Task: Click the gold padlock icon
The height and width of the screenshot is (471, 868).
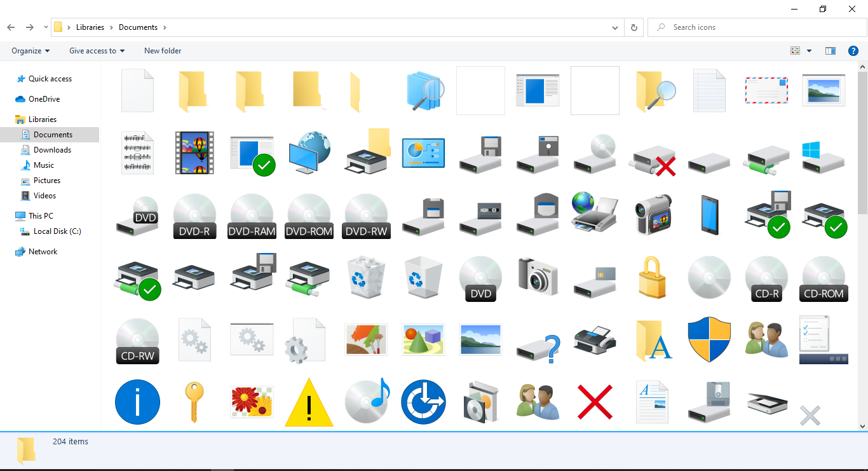Action: click(652, 278)
